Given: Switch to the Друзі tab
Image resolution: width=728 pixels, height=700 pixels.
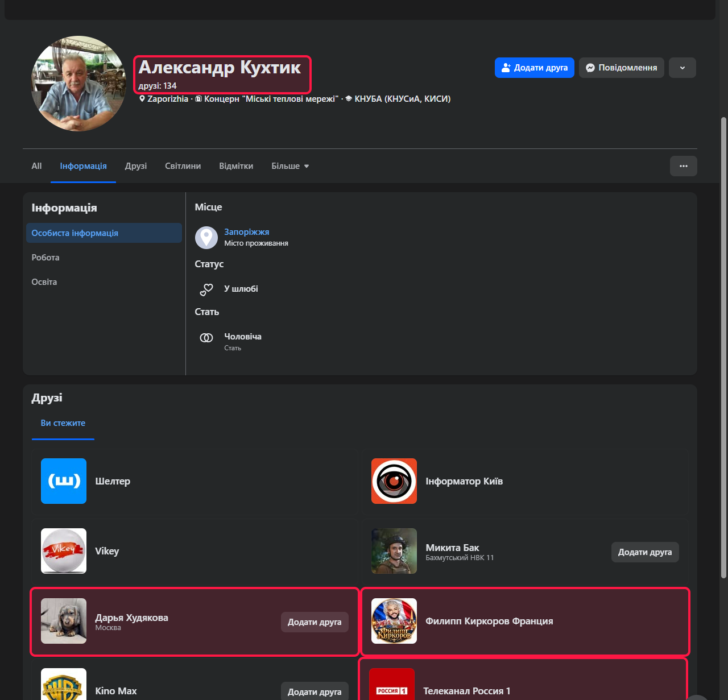Looking at the screenshot, I should pos(136,166).
